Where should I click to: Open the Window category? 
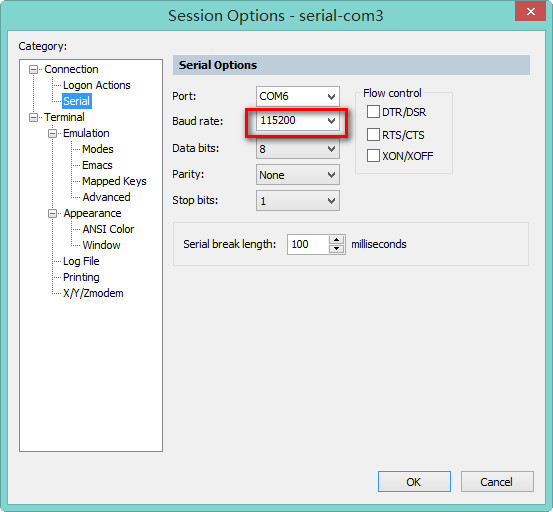point(101,245)
